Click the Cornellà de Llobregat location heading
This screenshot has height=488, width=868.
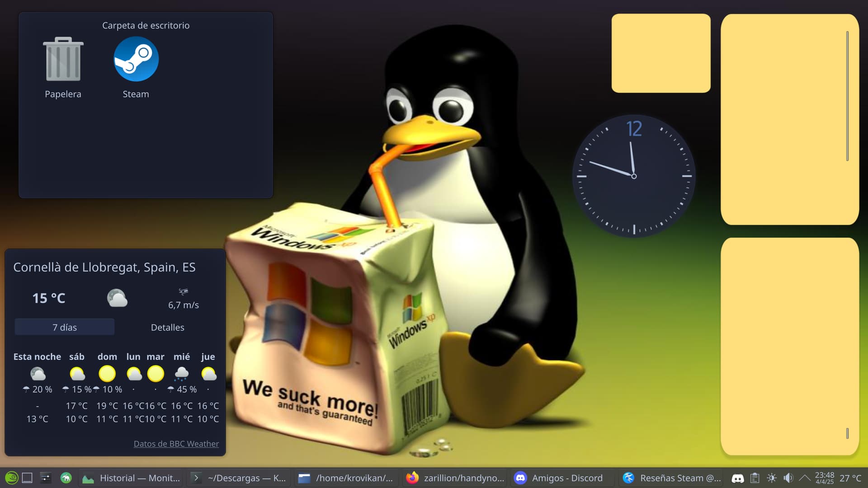tap(104, 267)
